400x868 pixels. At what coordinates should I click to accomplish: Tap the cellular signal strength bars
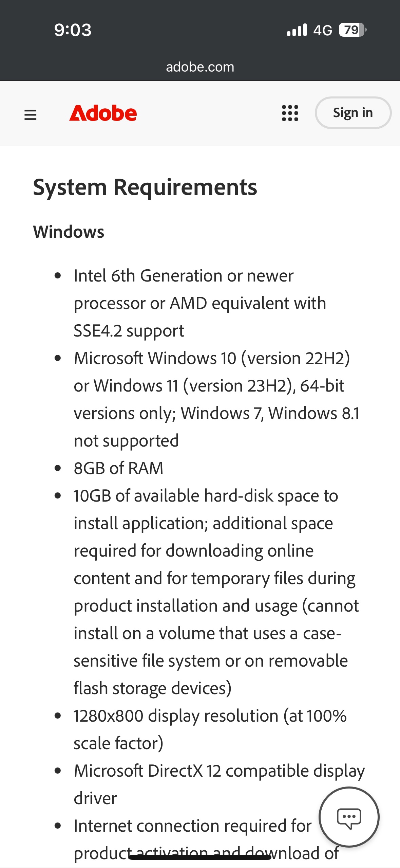pyautogui.click(x=297, y=30)
